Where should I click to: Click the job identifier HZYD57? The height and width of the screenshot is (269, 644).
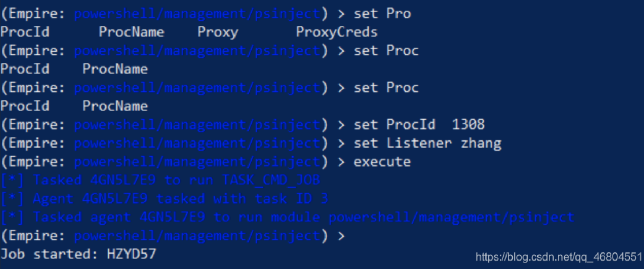pos(131,254)
